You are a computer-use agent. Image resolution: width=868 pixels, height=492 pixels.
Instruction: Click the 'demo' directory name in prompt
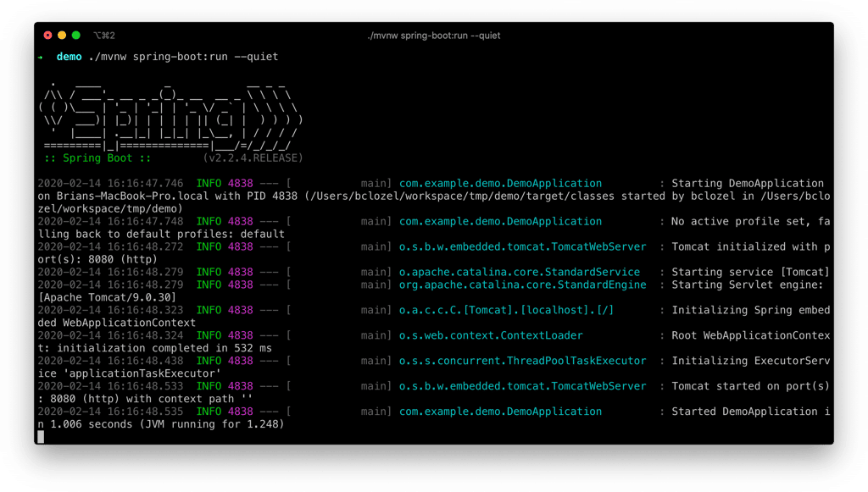[70, 57]
